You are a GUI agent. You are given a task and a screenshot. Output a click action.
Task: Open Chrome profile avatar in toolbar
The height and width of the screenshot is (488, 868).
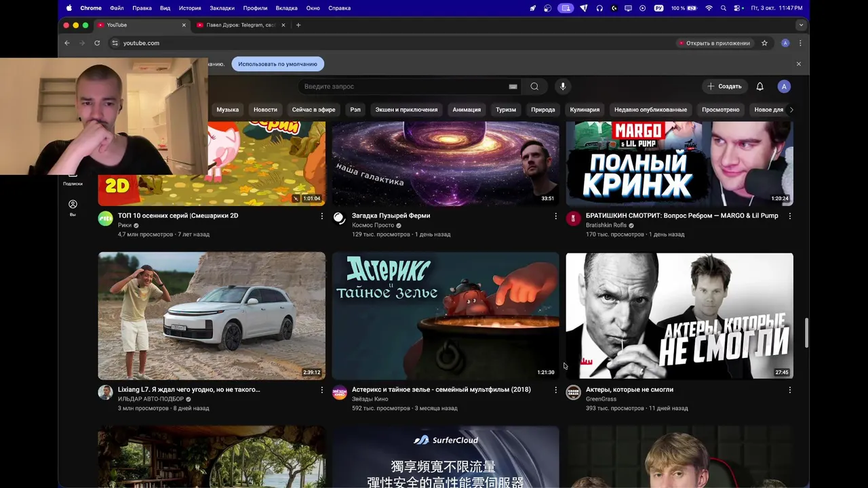tap(785, 43)
